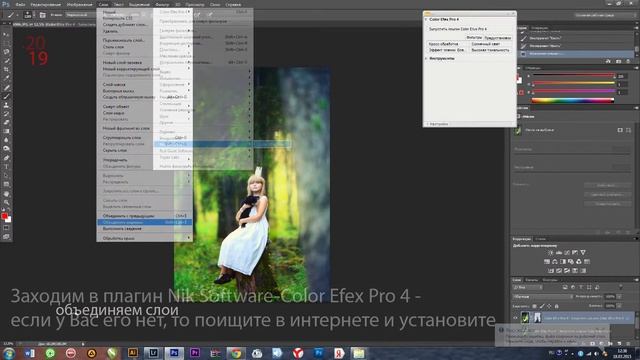Select the Zoom tool
Image resolution: width=640 pixels, height=360 pixels.
pos(6,202)
